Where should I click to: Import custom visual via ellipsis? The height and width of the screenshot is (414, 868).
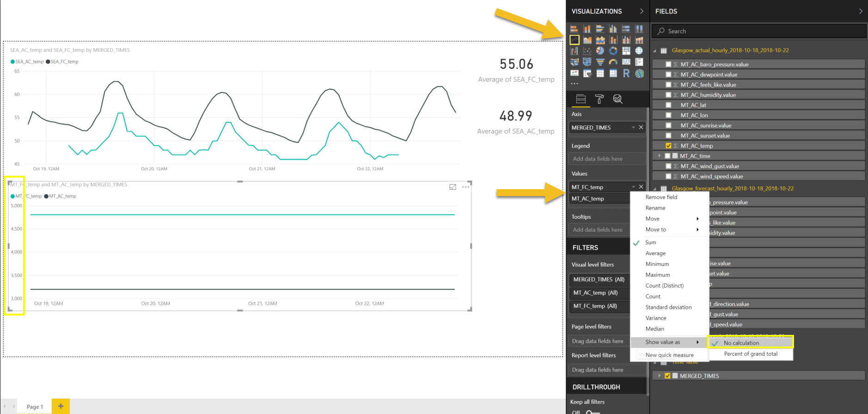tap(575, 84)
